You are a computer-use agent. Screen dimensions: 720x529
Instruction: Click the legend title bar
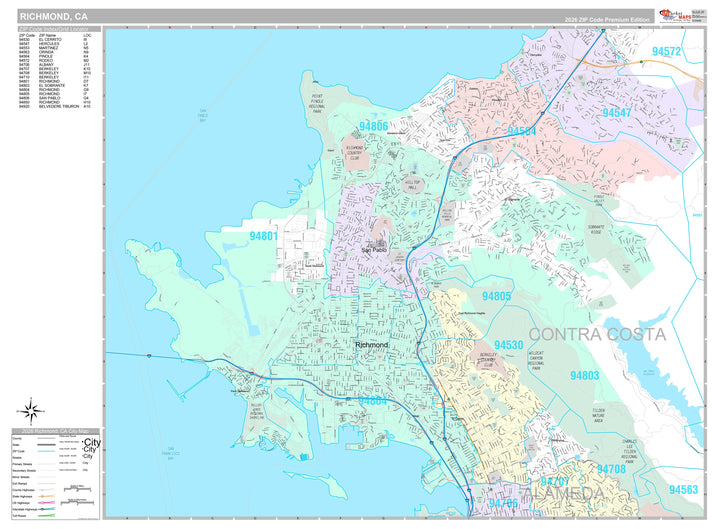pyautogui.click(x=55, y=431)
